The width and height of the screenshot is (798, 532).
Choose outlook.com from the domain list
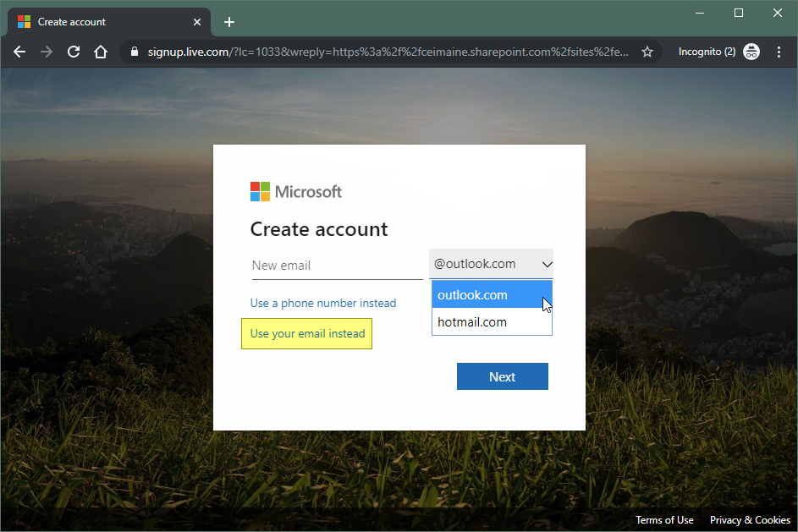492,294
